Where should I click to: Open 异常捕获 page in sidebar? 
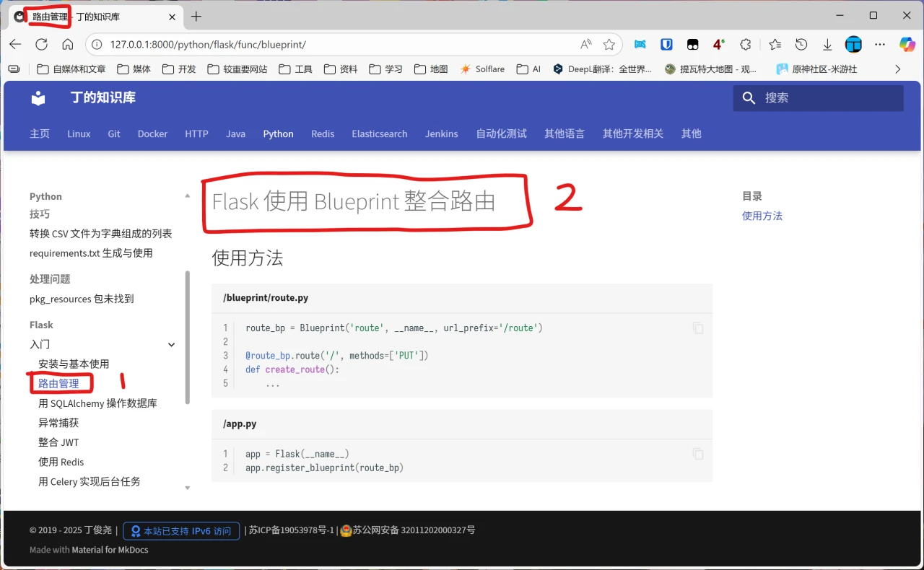[x=58, y=423]
